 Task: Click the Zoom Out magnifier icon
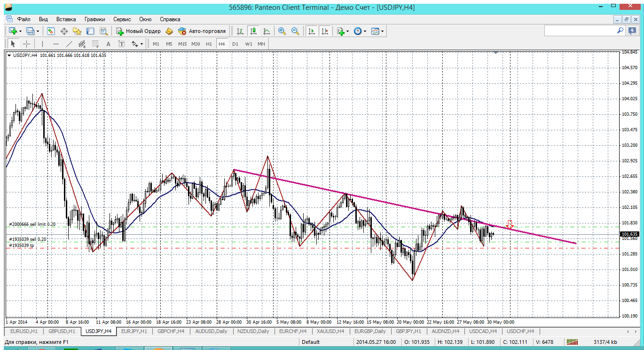[295, 31]
